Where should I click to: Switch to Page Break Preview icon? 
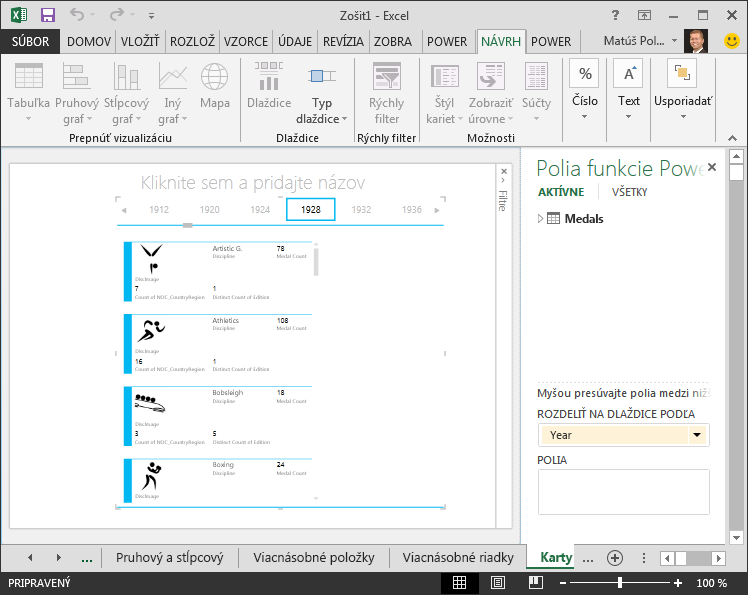[536, 583]
